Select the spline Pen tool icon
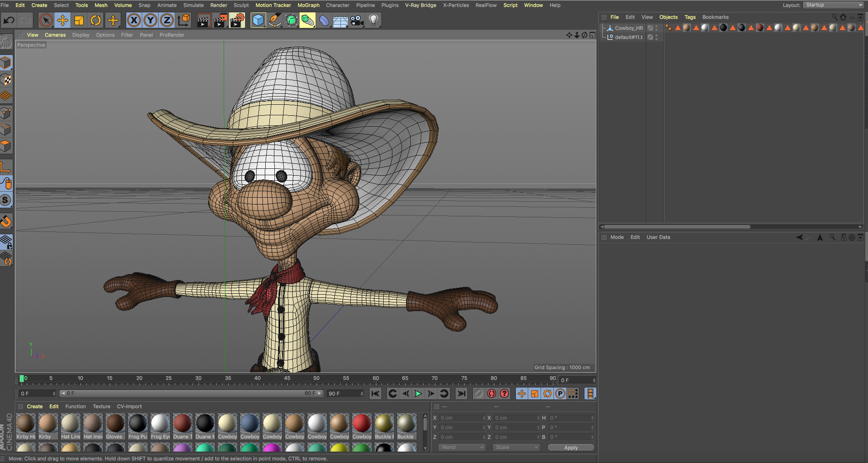Screen dimensions: 868x463 tap(274, 20)
